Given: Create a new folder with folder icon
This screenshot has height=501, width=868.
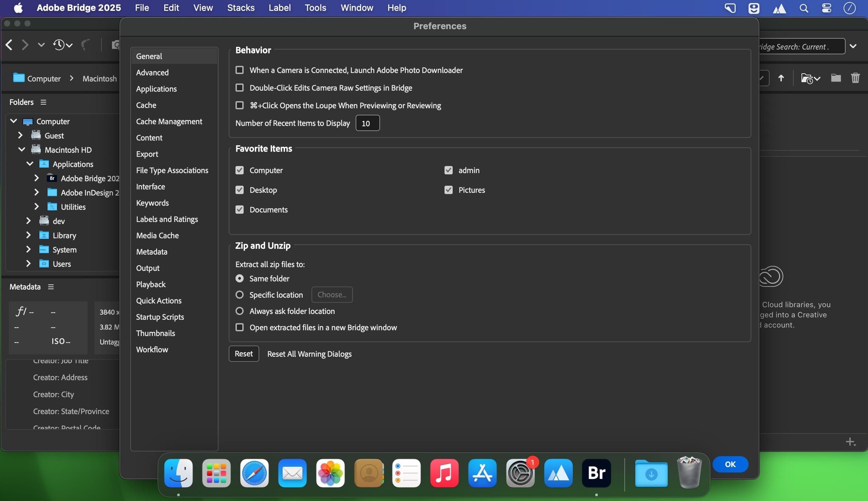Looking at the screenshot, I should click(x=836, y=78).
